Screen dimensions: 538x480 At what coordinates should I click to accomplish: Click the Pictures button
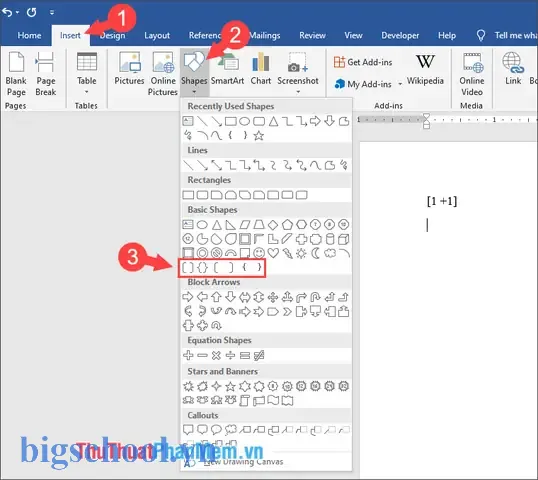pos(129,68)
